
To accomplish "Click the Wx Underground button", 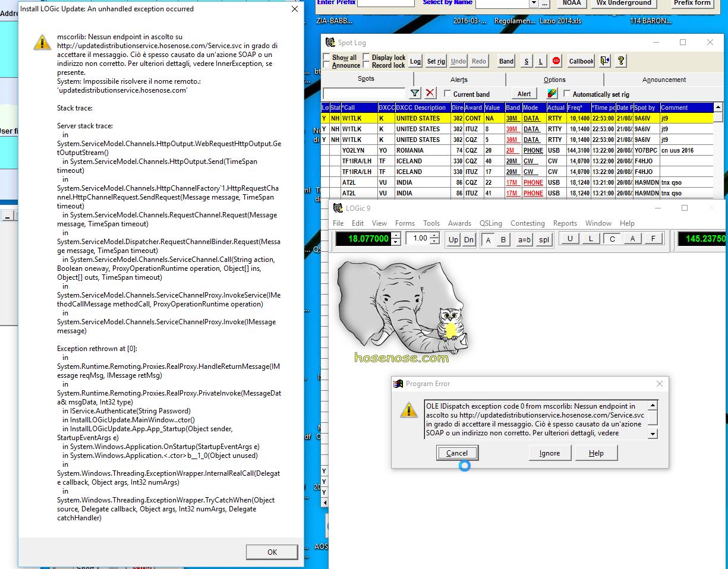I will click(623, 3).
